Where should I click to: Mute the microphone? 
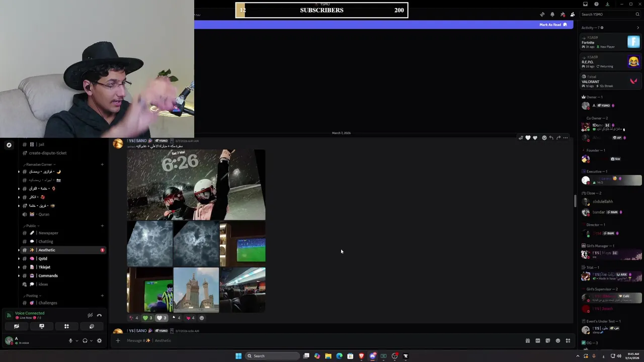click(70, 340)
